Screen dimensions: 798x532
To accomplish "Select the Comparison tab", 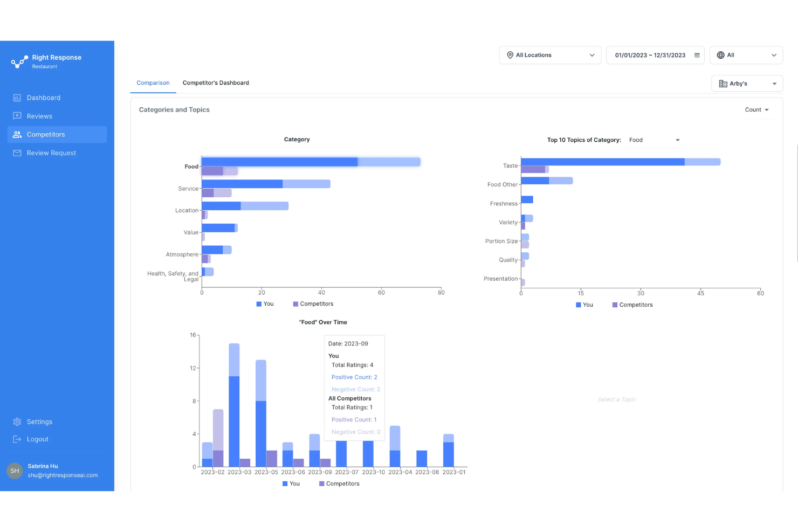I will click(153, 82).
